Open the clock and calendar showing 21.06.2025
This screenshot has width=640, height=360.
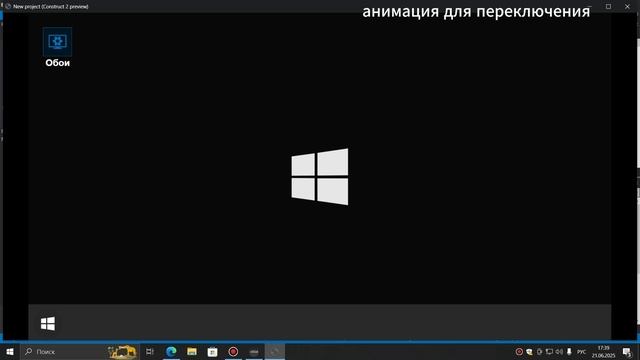[x=603, y=351]
